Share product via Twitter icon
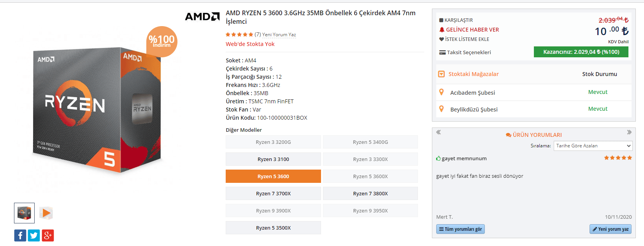This screenshot has height=246, width=644. coord(34,235)
